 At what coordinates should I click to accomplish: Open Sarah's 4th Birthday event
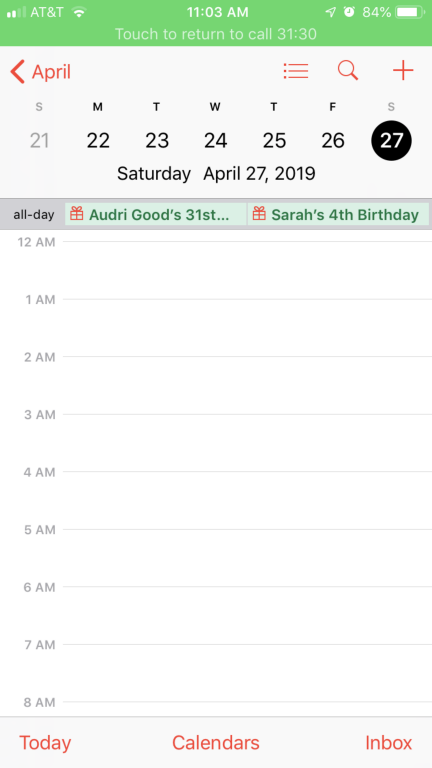[338, 215]
